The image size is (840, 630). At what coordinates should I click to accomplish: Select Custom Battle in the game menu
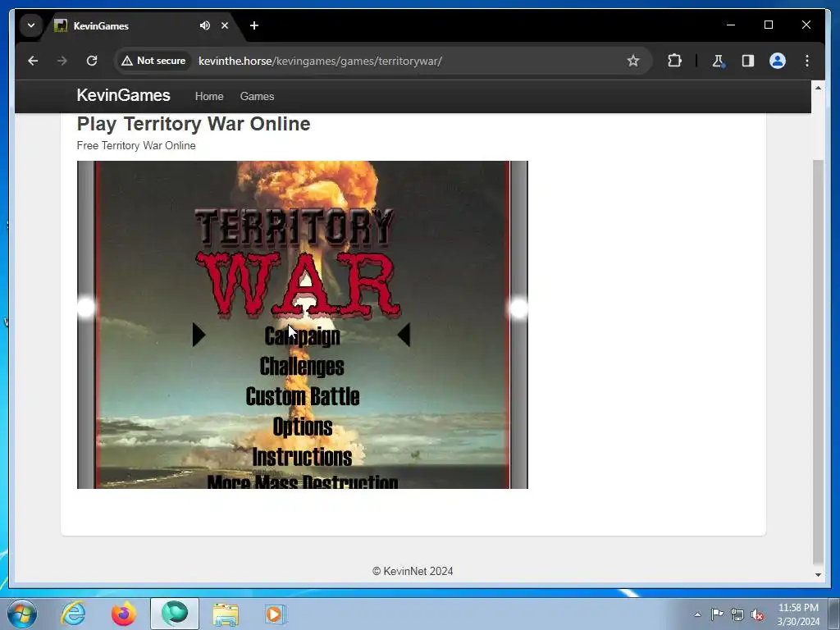pyautogui.click(x=302, y=396)
